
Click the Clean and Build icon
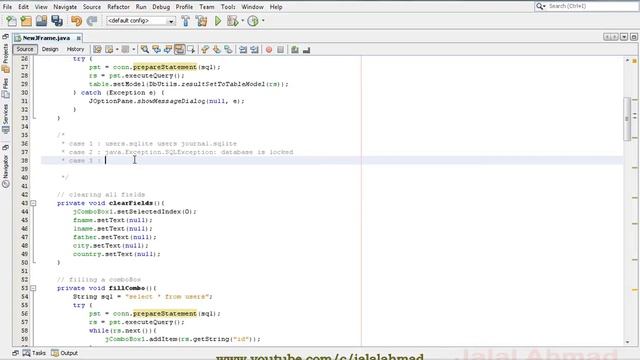tap(201, 21)
